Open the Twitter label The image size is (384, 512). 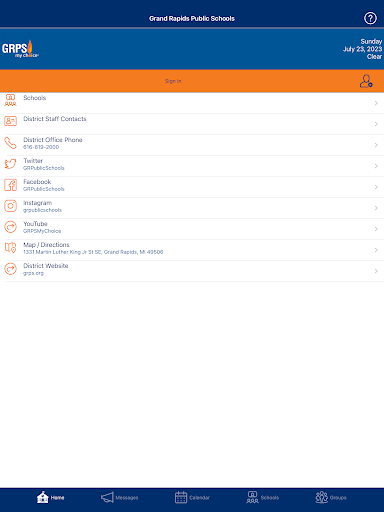[x=33, y=161]
